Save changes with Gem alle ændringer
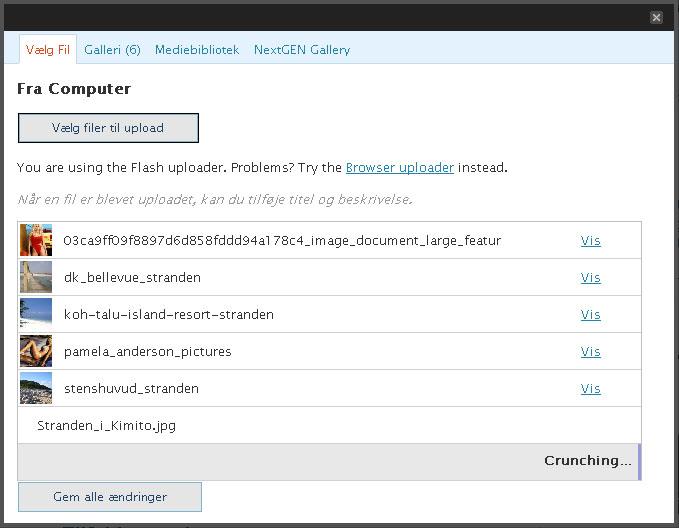 coord(110,497)
